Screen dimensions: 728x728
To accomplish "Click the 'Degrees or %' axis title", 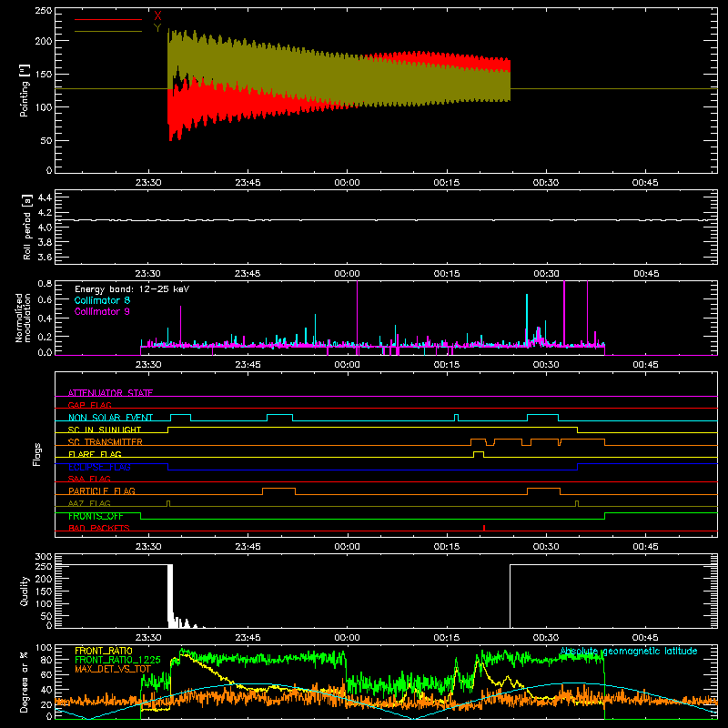I will tap(25, 682).
